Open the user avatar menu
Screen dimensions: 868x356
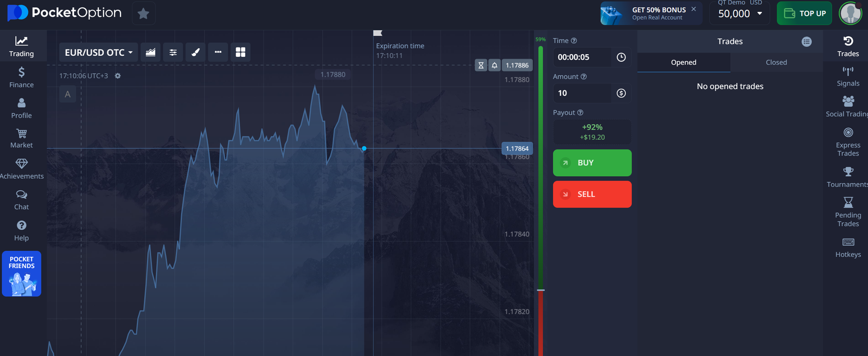coord(850,14)
